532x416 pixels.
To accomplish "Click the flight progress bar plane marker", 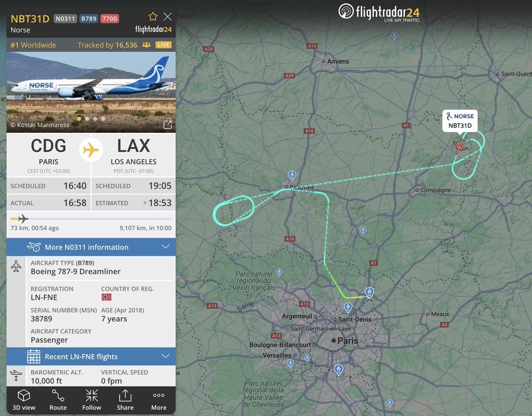I will (x=22, y=218).
